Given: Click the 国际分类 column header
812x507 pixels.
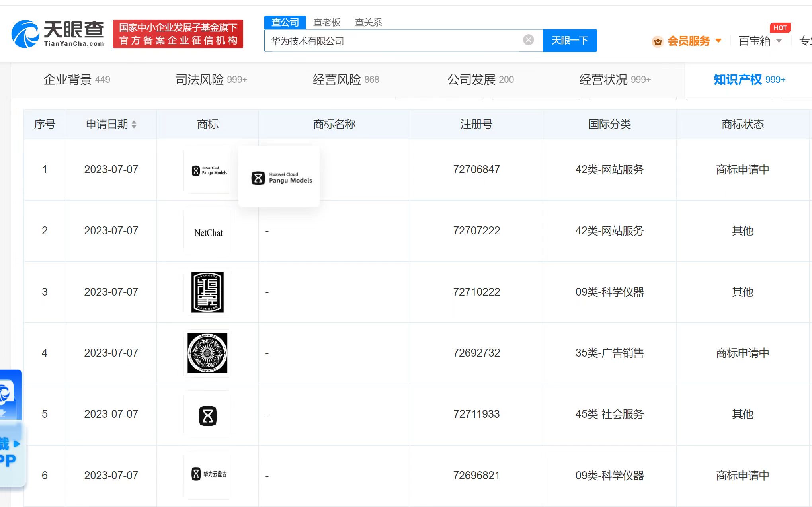Looking at the screenshot, I should click(x=609, y=125).
